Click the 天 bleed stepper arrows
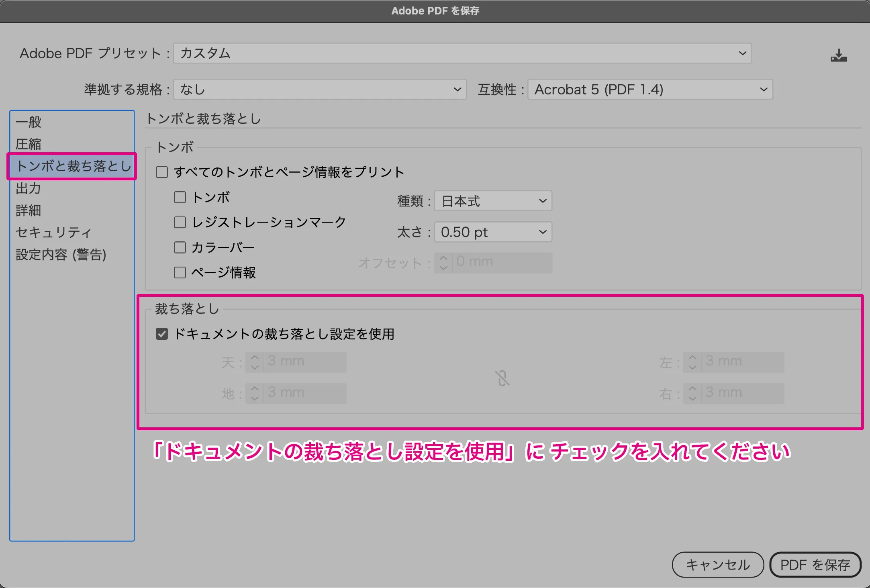This screenshot has height=588, width=870. (x=255, y=362)
